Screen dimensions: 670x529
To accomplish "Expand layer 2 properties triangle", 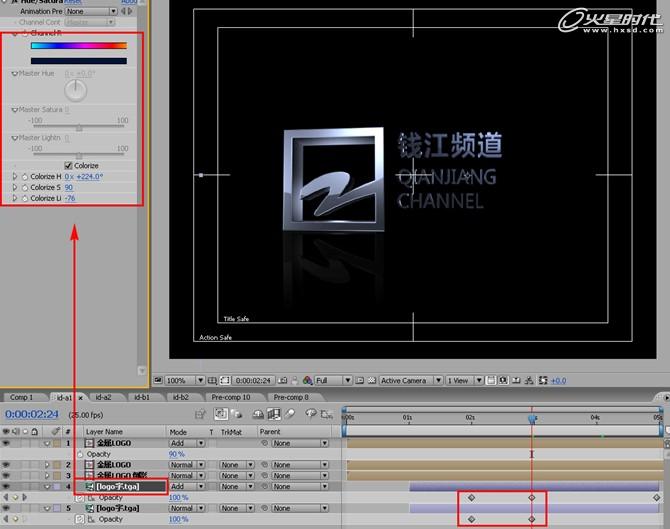I will point(47,464).
